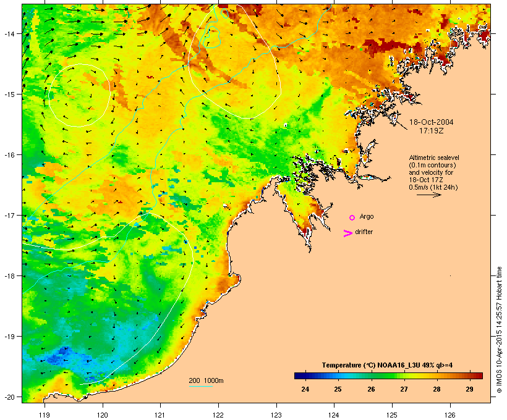The image size is (507, 420).
Task: Click the 'drifter' legend label
Action: tap(364, 232)
